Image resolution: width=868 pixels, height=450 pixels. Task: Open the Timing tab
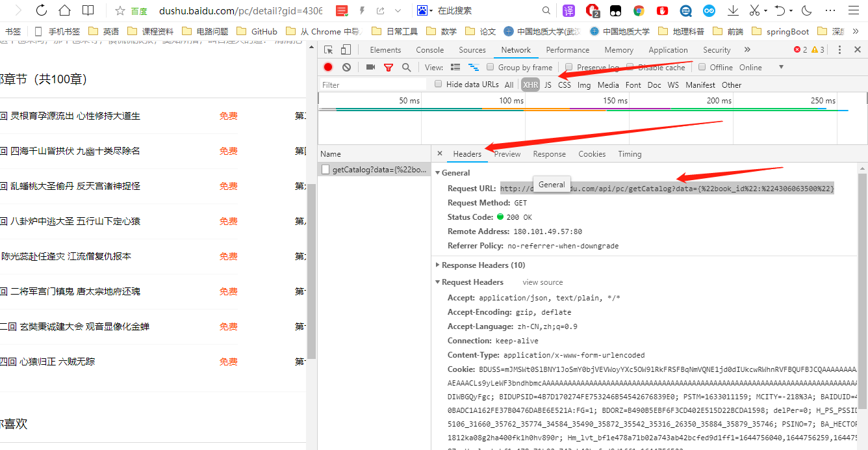click(x=630, y=154)
